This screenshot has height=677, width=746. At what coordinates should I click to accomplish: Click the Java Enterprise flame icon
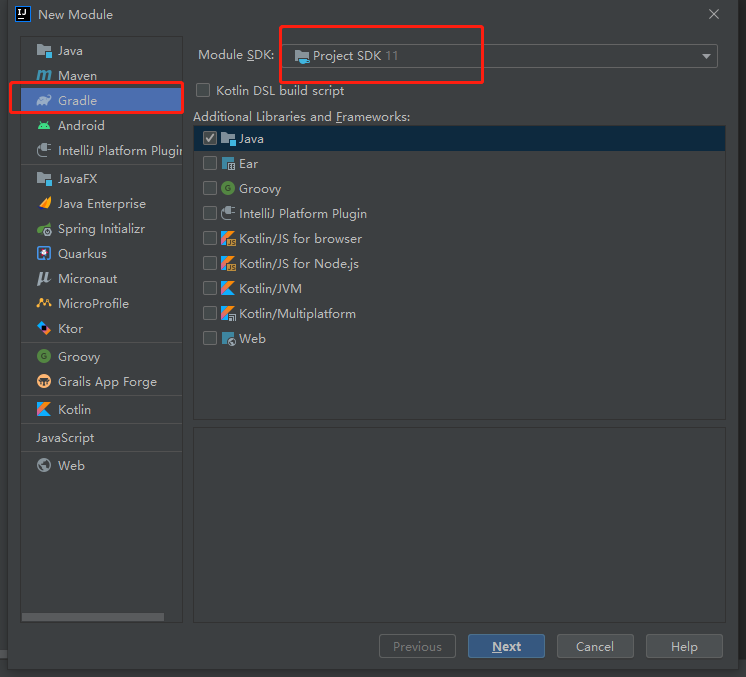tap(44, 204)
